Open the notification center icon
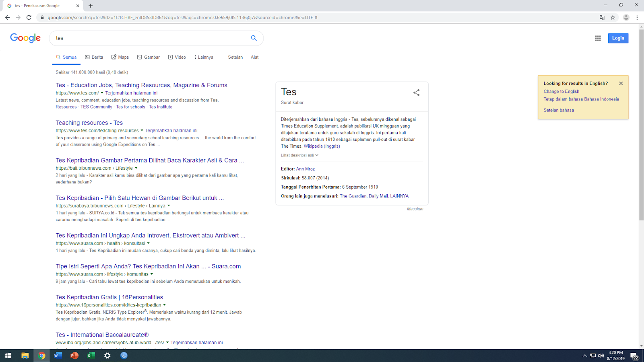The width and height of the screenshot is (644, 362). (x=634, y=356)
